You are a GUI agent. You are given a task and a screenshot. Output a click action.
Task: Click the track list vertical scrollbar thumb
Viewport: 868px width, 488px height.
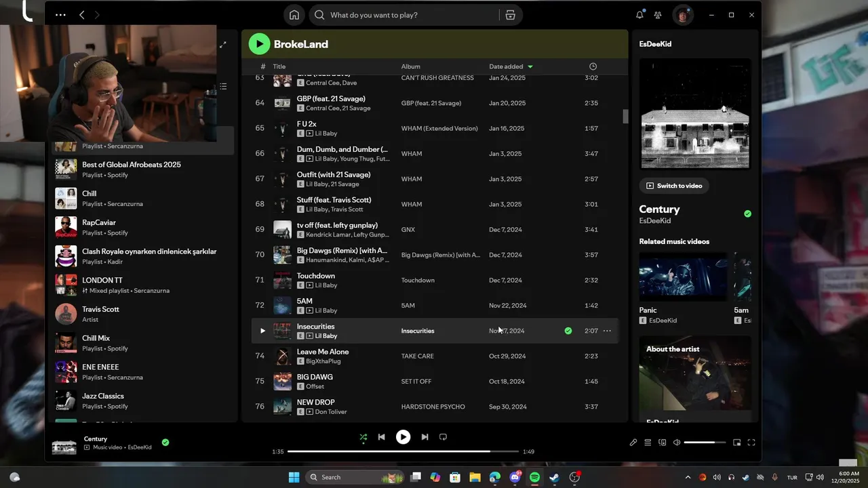pyautogui.click(x=625, y=117)
